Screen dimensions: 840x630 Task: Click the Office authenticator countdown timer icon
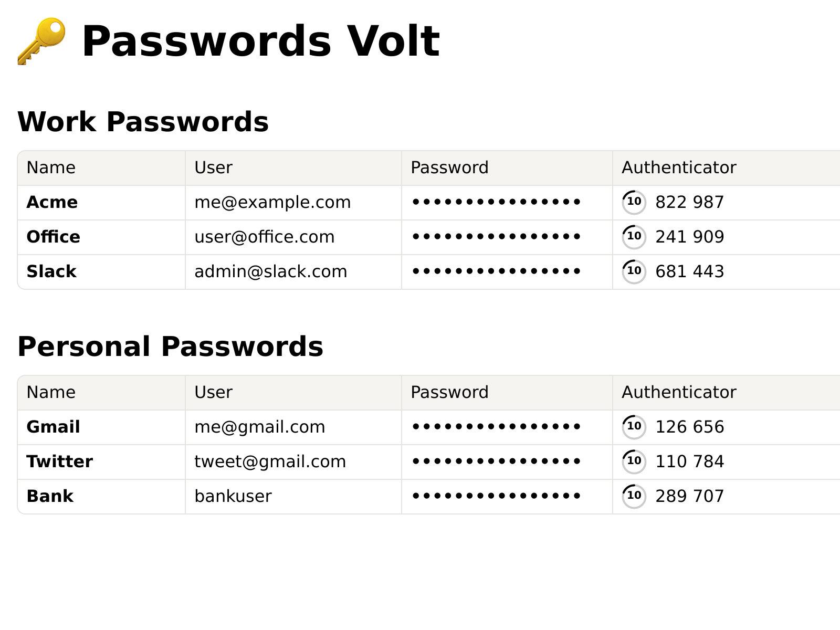634,237
